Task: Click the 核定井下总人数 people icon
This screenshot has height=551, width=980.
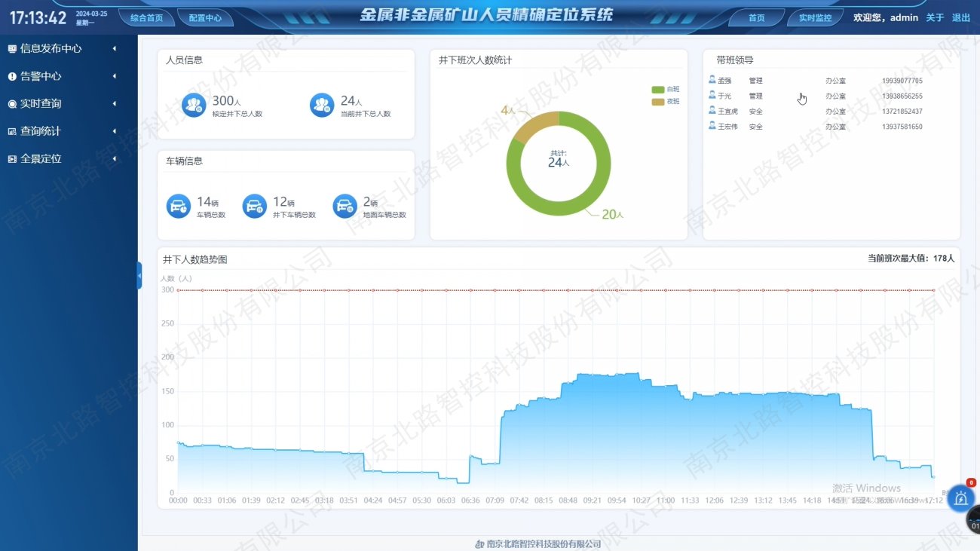Action: point(194,106)
